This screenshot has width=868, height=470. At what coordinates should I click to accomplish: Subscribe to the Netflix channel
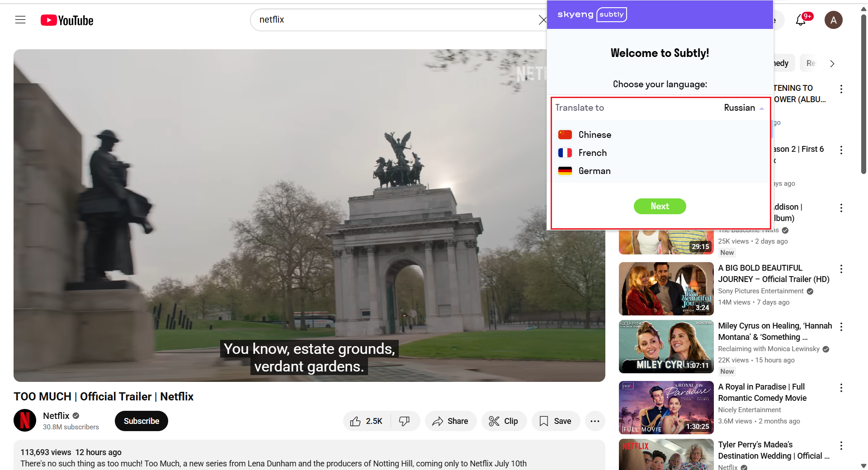pos(142,421)
